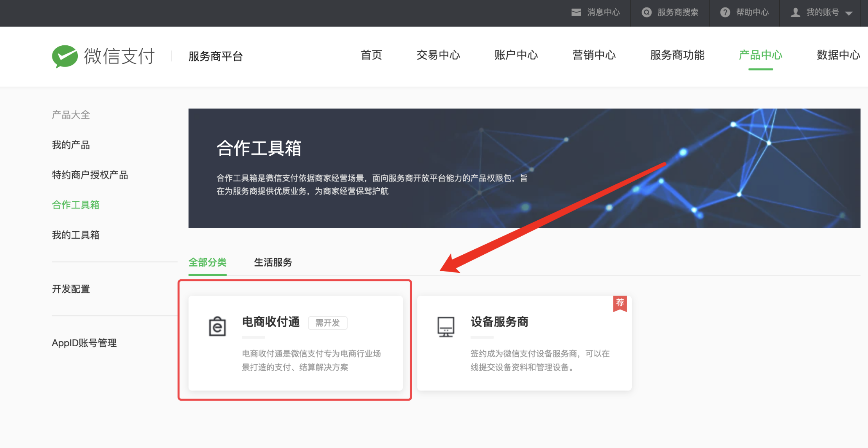The image size is (868, 448).
Task: Open 我的产品 in sidebar
Action: coord(71,145)
